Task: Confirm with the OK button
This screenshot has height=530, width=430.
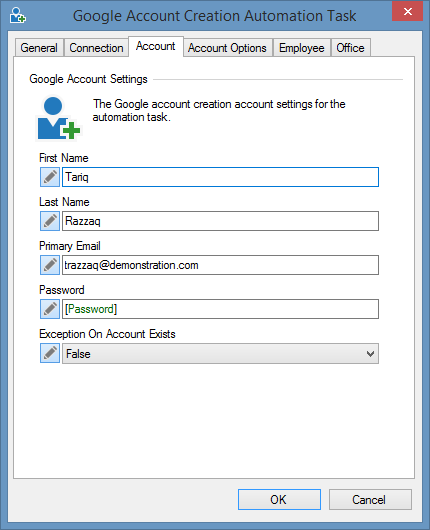Action: tap(279, 500)
